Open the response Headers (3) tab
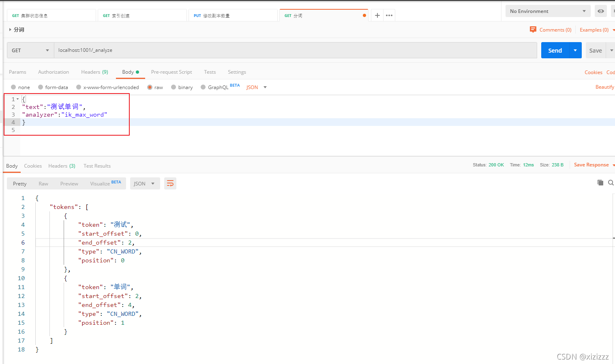Viewport: 615px width, 364px height. [x=62, y=166]
